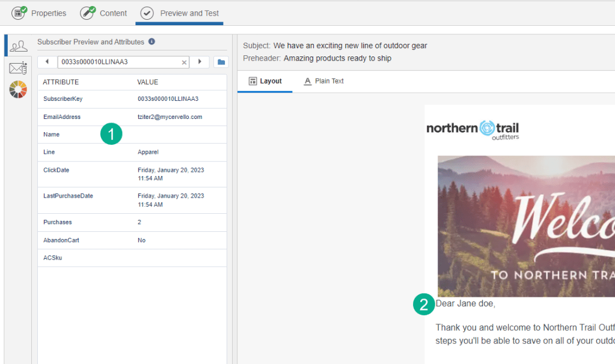Switch to the Content step

104,13
